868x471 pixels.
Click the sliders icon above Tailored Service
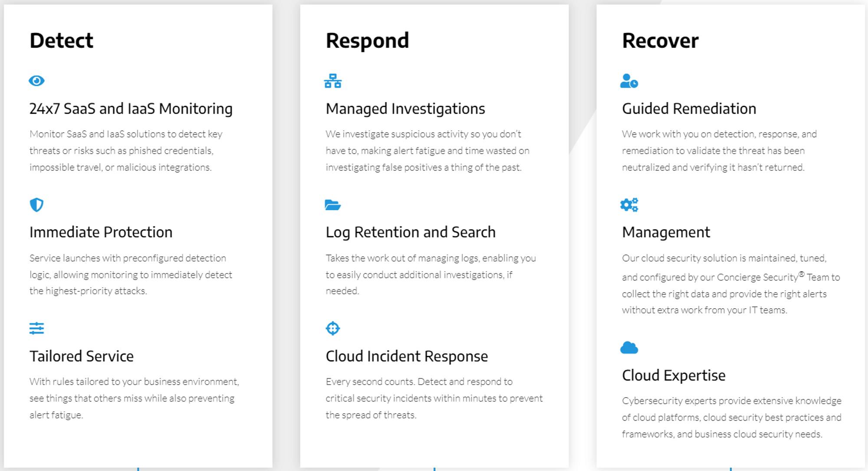(36, 328)
